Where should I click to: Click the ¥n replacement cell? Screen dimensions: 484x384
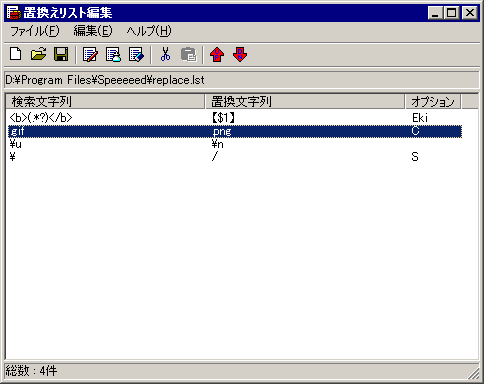[217, 144]
